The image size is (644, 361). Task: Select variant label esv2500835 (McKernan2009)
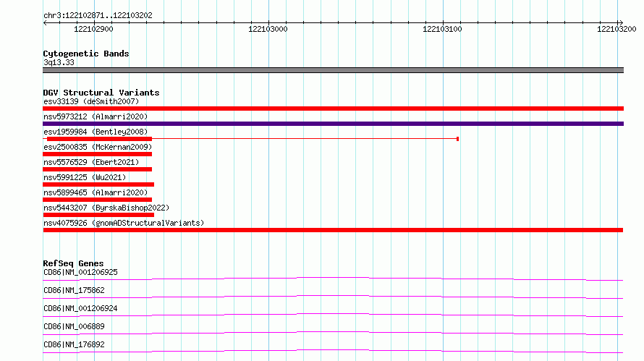click(98, 147)
